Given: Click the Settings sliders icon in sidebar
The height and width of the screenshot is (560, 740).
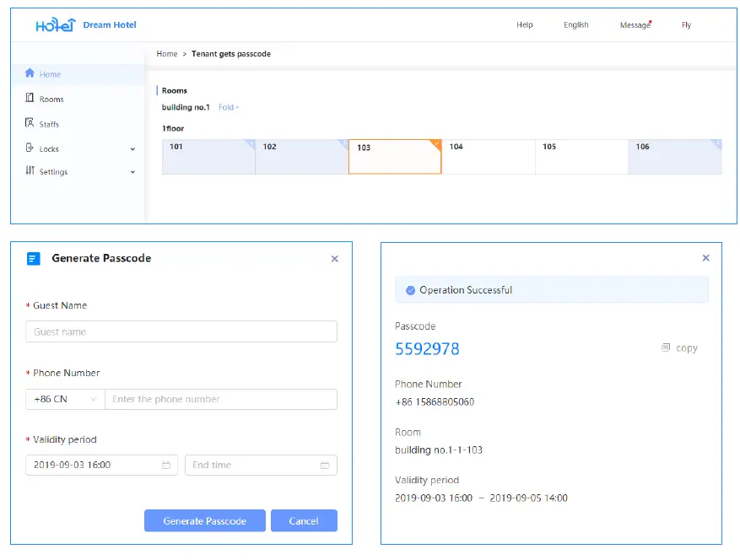Looking at the screenshot, I should [30, 171].
